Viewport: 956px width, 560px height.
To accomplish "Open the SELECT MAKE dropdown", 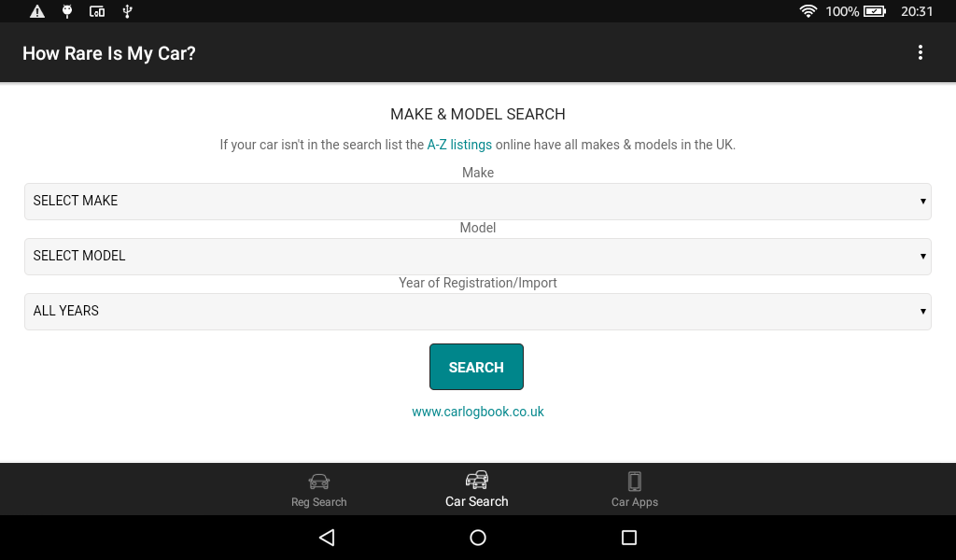I will (x=477, y=201).
